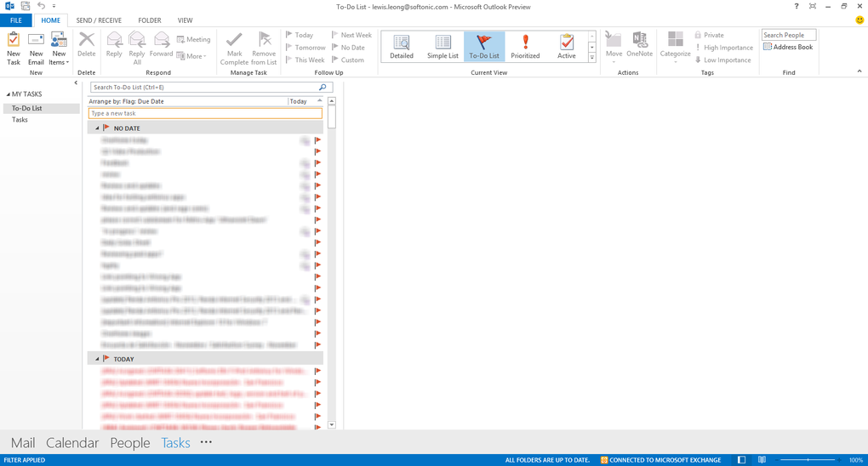Screen dimensions: 868x466
Task: Open the Move actions menu
Action: [x=614, y=47]
